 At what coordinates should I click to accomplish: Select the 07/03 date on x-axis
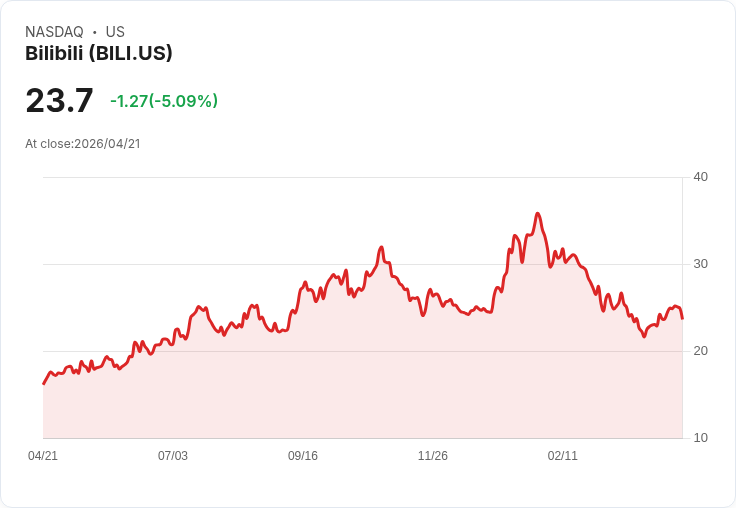173,456
